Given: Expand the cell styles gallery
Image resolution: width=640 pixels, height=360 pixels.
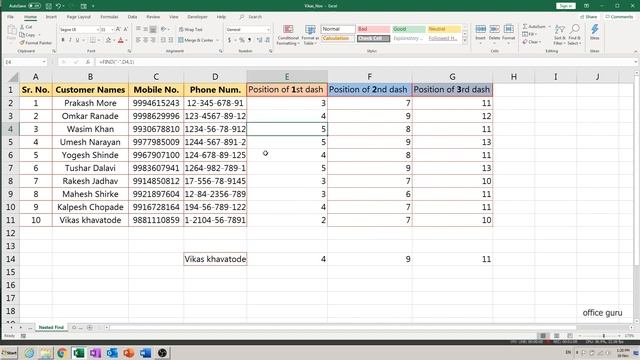Looking at the screenshot, I should point(464,41).
